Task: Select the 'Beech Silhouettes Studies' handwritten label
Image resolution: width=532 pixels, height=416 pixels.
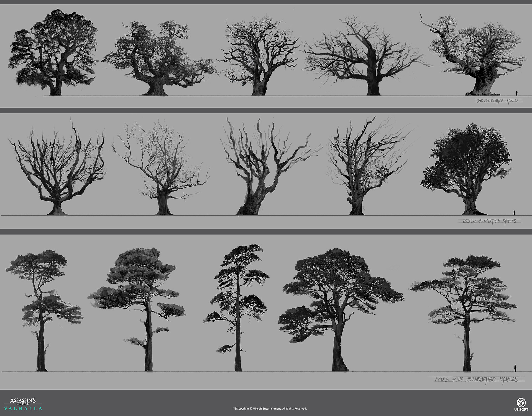Action: (489, 221)
